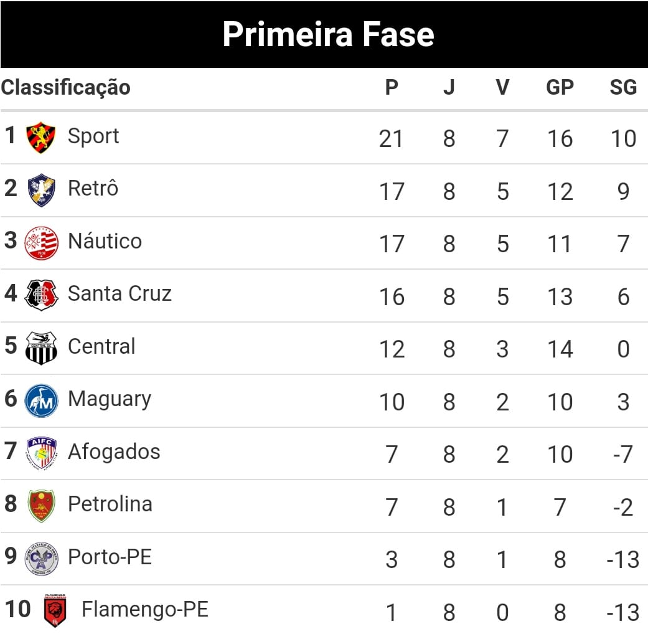The height and width of the screenshot is (644, 648).
Task: Open the Santa Cruz crest icon
Action: point(41,295)
